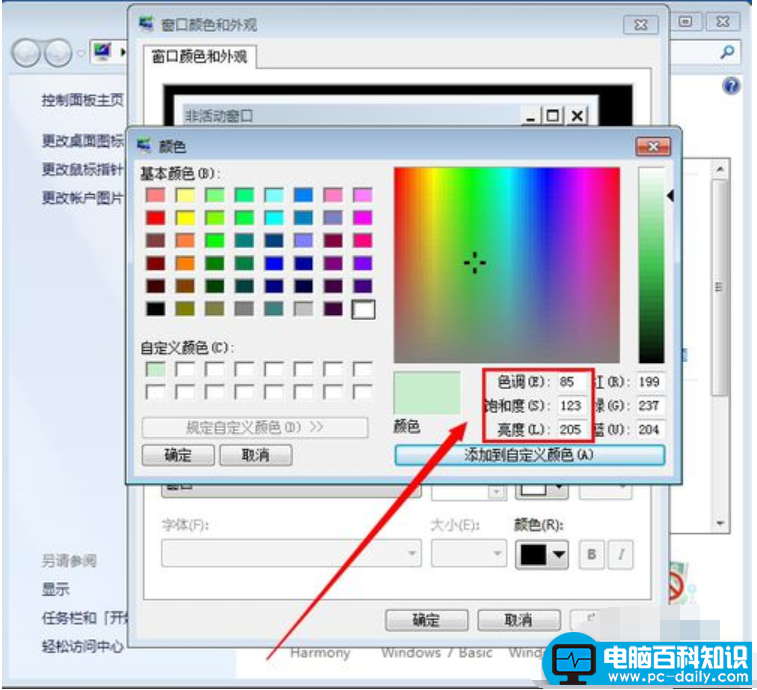
Task: Click the 色调(E) hue input field
Action: tap(572, 382)
